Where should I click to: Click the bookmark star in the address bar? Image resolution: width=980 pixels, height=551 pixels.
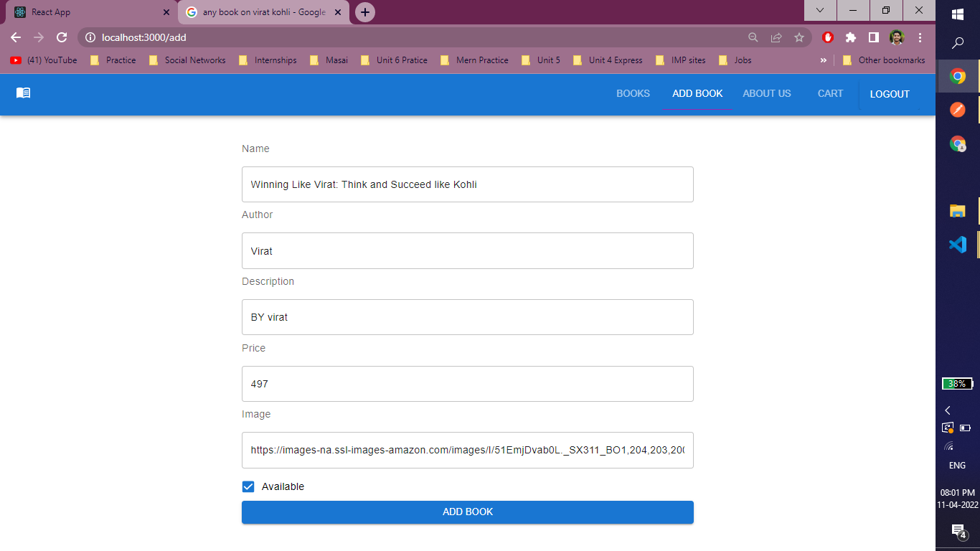[x=799, y=38]
